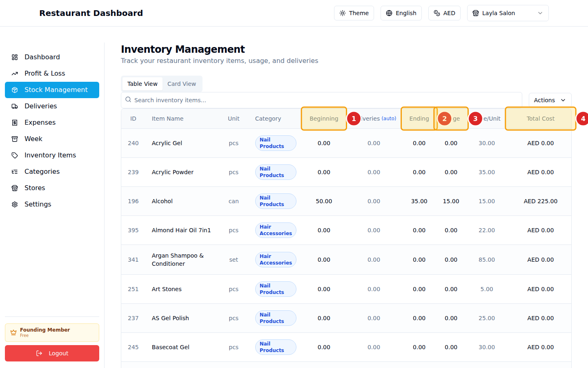Select Inventory Items in the sidebar
The width and height of the screenshot is (588, 368).
[x=50, y=155]
